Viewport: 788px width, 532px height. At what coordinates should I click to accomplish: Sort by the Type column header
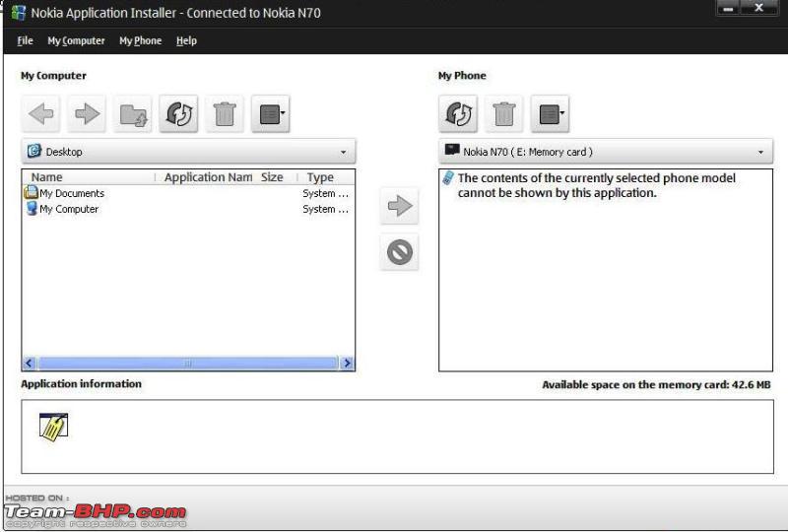click(326, 177)
